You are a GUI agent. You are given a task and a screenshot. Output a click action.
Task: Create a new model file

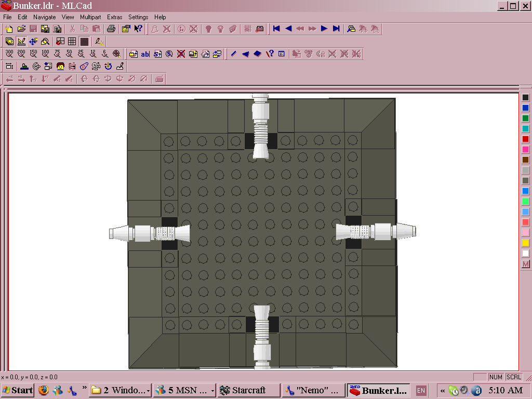[9, 29]
